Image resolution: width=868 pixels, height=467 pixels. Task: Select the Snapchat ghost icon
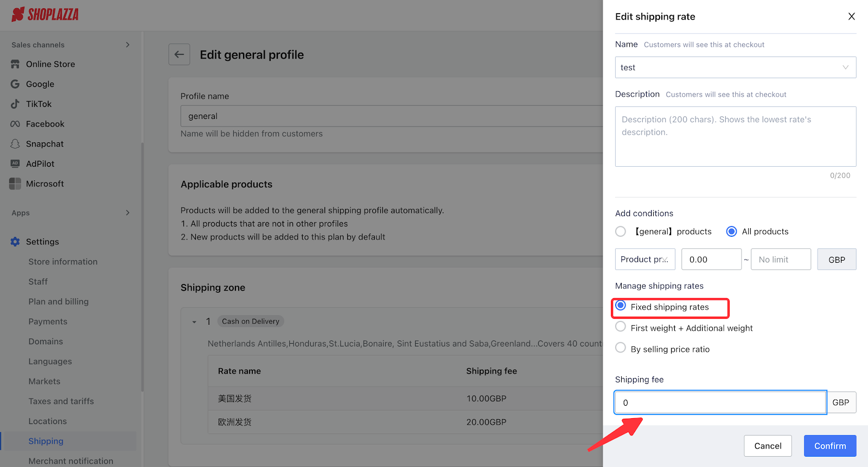(15, 144)
